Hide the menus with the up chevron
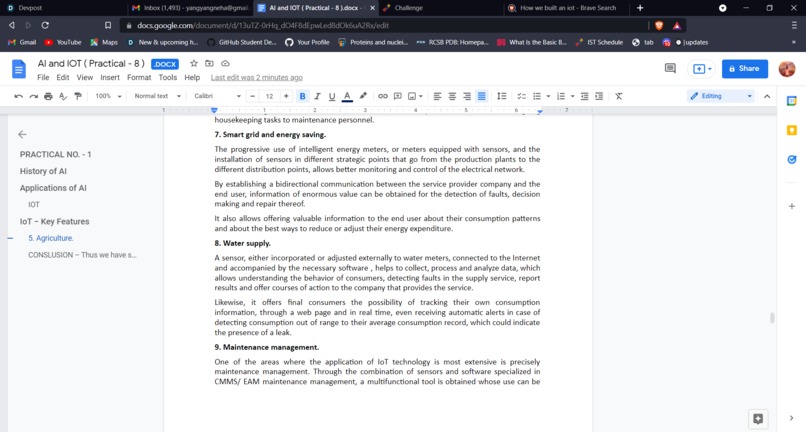Image resolution: width=806 pixels, height=432 pixels. click(x=767, y=96)
